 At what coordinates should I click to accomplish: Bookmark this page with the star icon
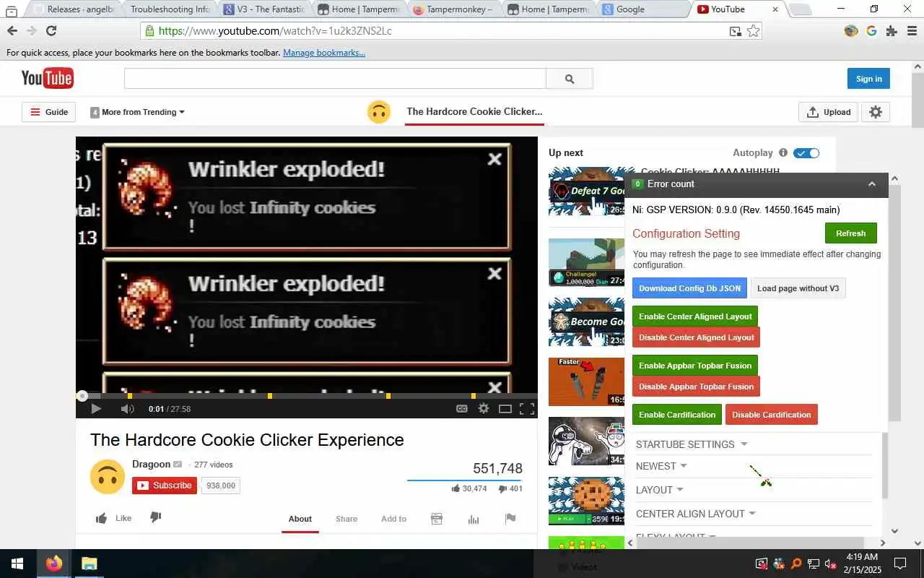[753, 31]
